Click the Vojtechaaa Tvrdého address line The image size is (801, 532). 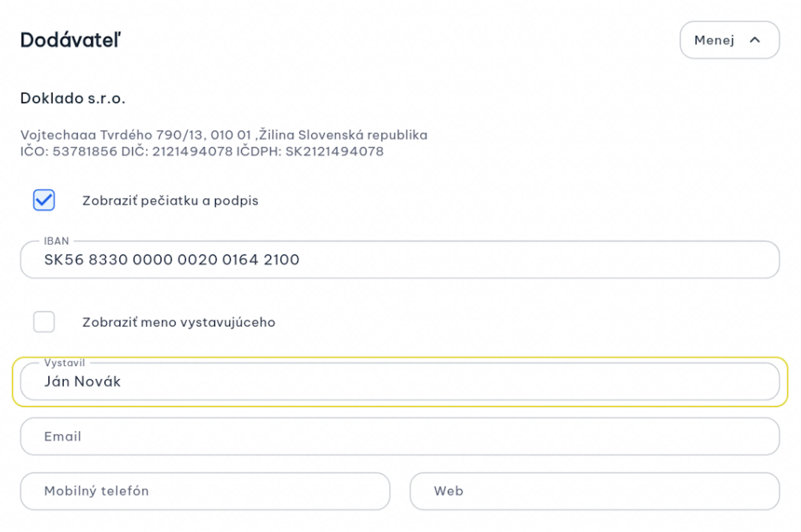(224, 135)
